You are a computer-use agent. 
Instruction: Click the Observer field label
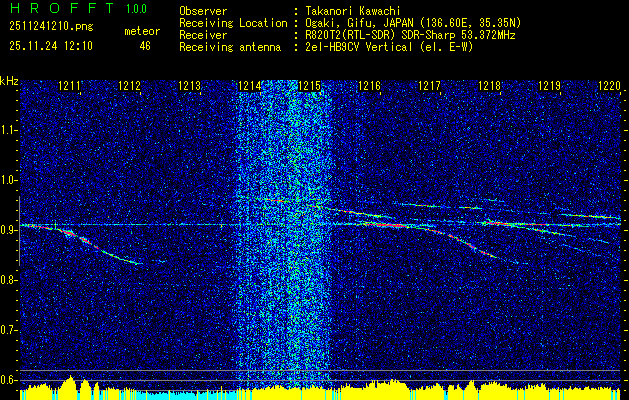pyautogui.click(x=203, y=11)
